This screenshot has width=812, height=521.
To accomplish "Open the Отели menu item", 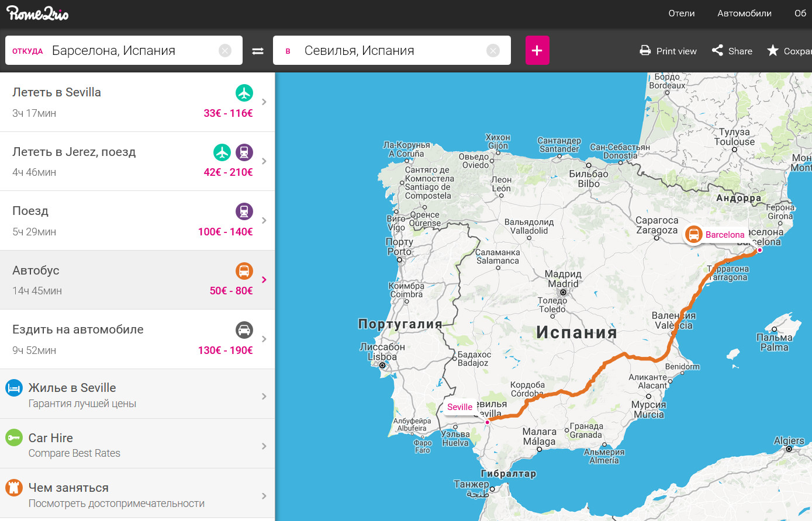I will pyautogui.click(x=681, y=13).
